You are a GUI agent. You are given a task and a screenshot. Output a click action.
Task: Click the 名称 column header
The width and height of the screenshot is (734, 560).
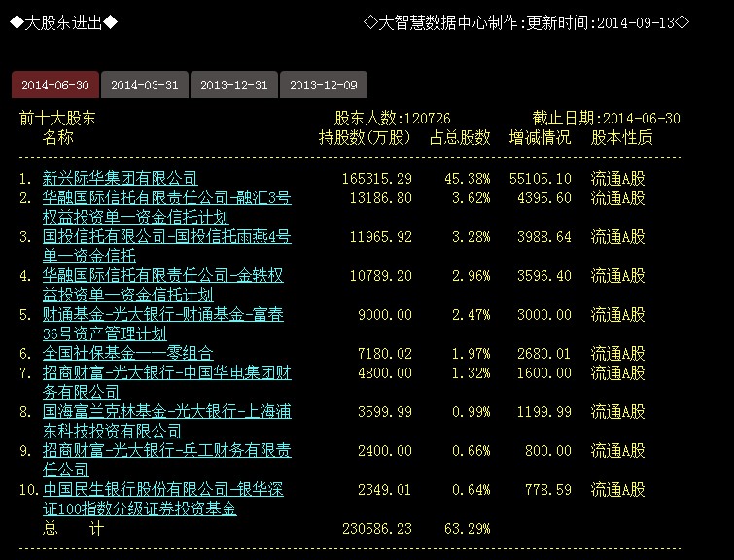point(58,138)
